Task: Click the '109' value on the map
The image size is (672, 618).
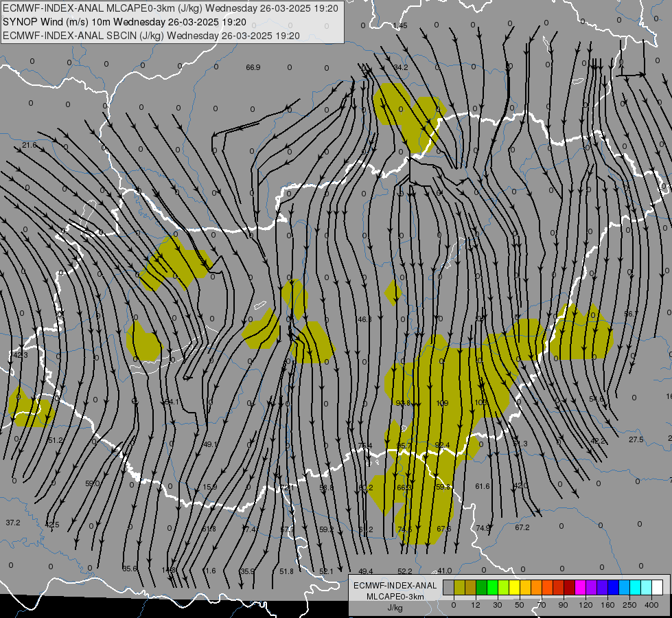Action: click(442, 403)
